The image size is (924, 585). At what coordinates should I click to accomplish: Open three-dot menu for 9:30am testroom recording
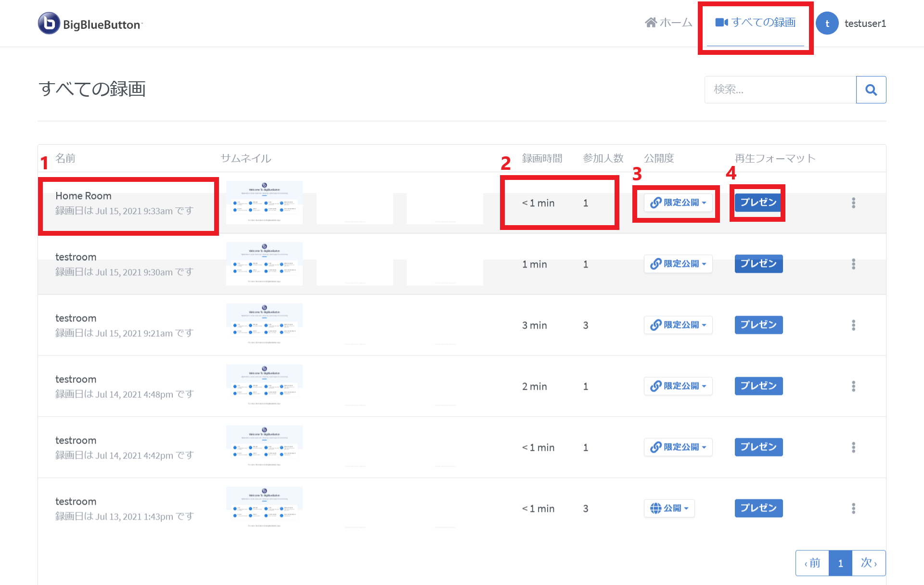pyautogui.click(x=853, y=264)
